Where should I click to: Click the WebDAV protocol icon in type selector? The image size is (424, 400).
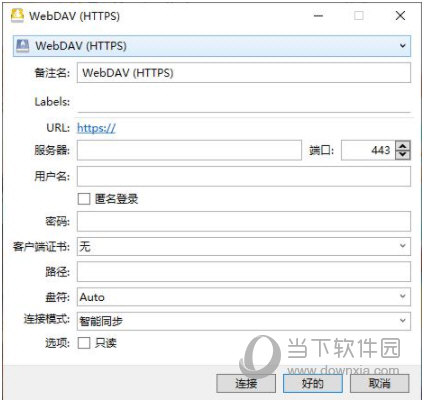coord(23,46)
